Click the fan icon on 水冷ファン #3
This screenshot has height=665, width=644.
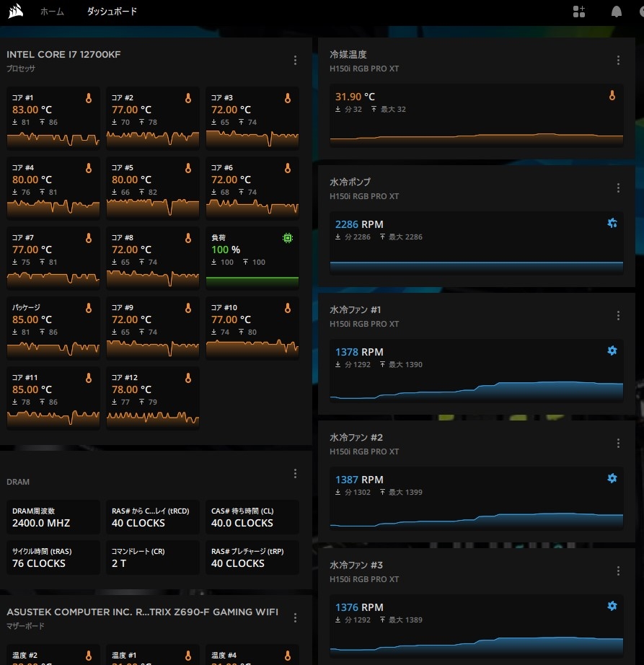coord(612,606)
